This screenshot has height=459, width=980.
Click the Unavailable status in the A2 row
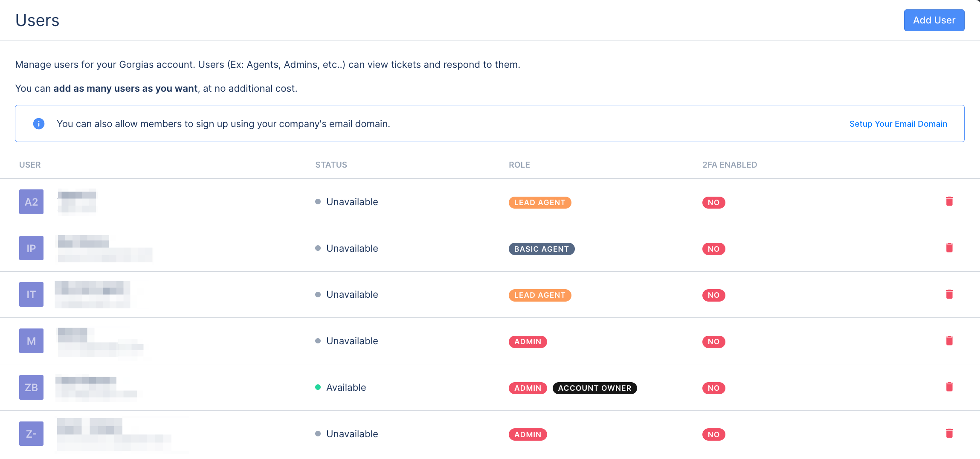pyautogui.click(x=347, y=202)
